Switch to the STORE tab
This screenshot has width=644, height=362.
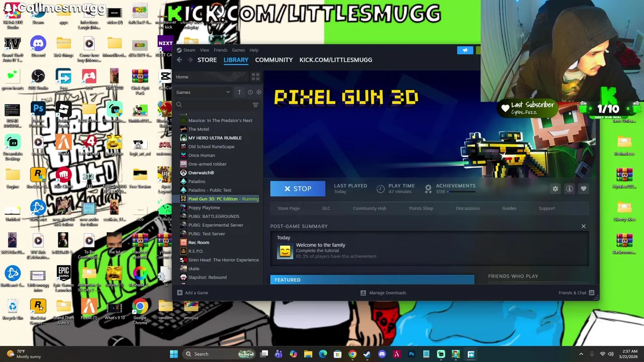(207, 60)
